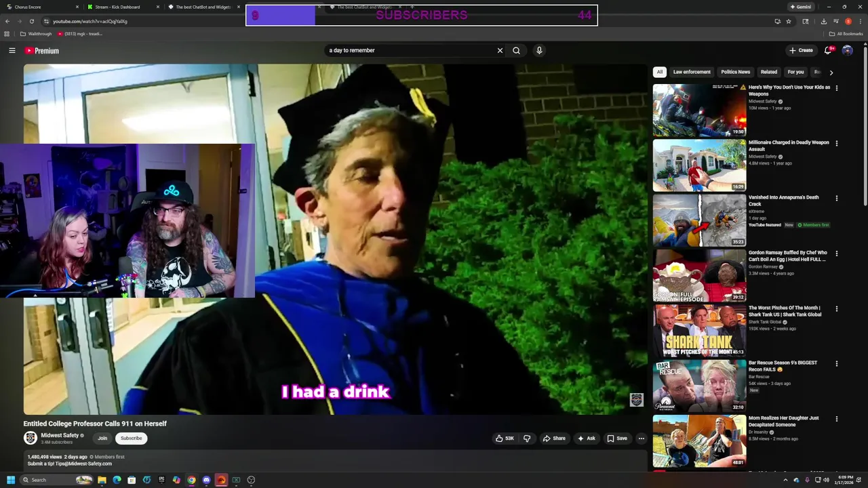Viewport: 868px width, 488px height.
Task: Click channel watermark in video corner
Action: pos(636,400)
